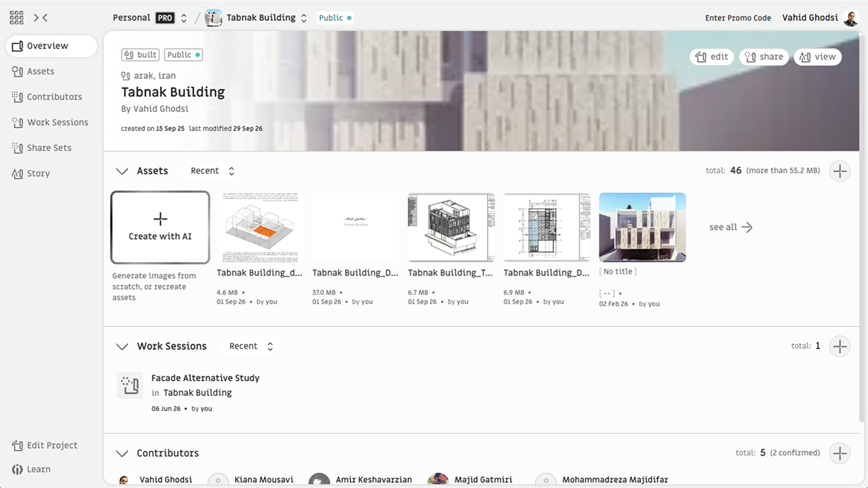
Task: Click the view button on the banner
Action: tap(818, 57)
